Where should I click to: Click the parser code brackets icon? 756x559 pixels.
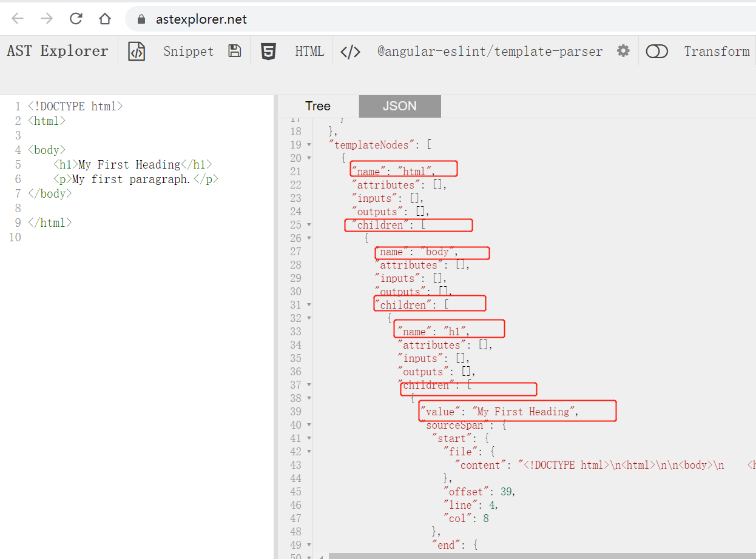click(350, 52)
